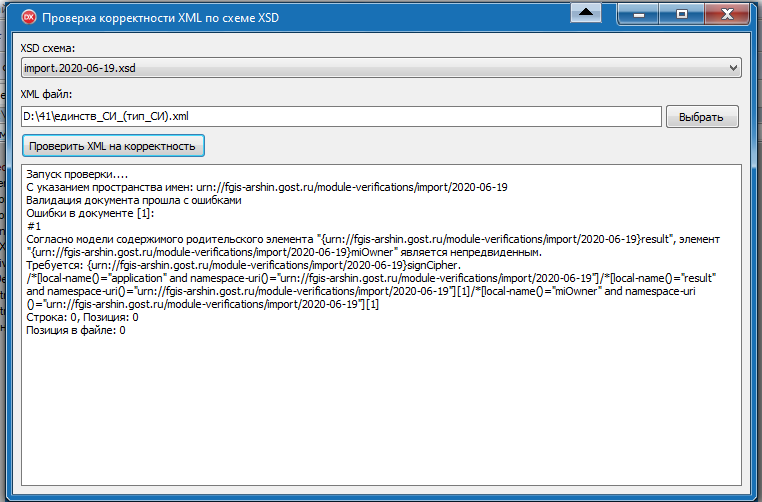Focus the XML файл path input field
The width and height of the screenshot is (762, 502).
click(x=340, y=117)
